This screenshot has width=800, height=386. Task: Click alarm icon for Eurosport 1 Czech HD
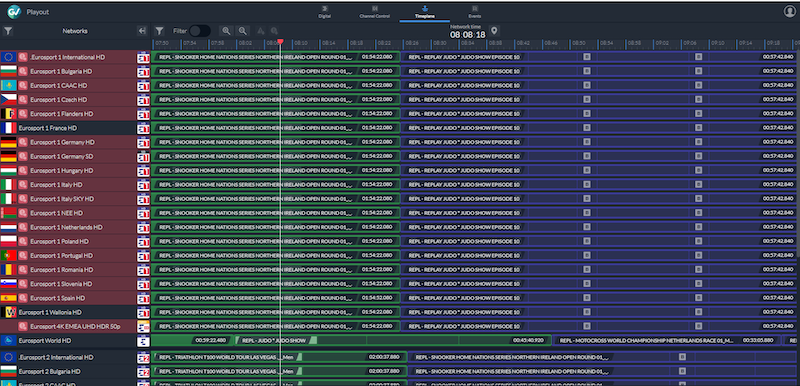(x=22, y=99)
